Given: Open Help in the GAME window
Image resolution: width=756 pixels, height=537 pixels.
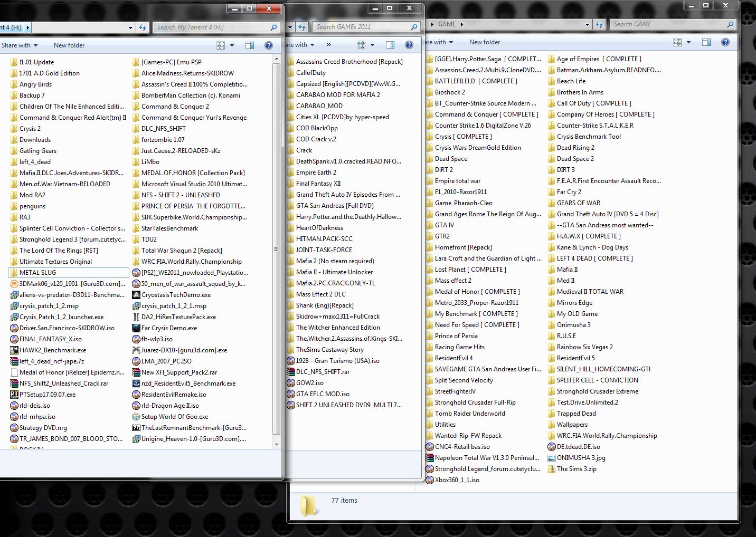Looking at the screenshot, I should coord(725,42).
